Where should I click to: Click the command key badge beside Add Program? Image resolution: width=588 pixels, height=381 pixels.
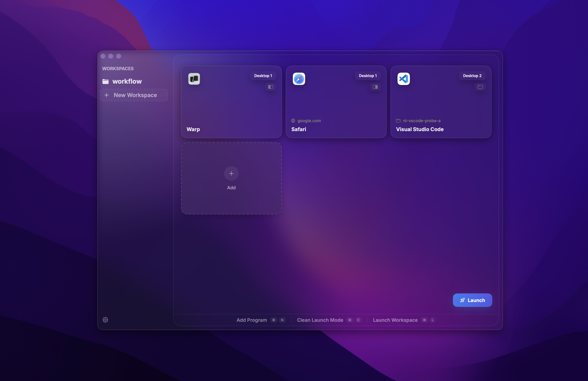coord(274,320)
